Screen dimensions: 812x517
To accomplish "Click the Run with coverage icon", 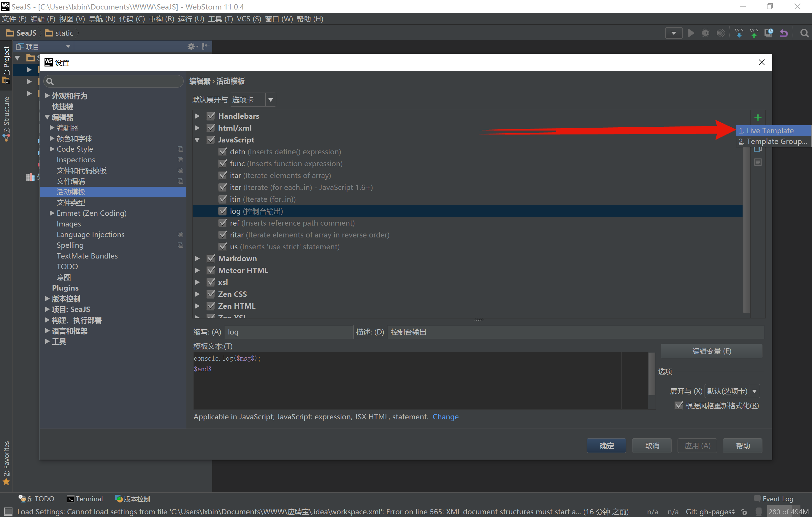I will 721,33.
